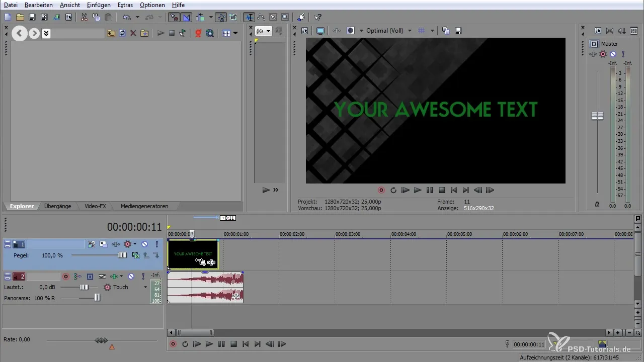Mute audio track 2

click(131, 276)
